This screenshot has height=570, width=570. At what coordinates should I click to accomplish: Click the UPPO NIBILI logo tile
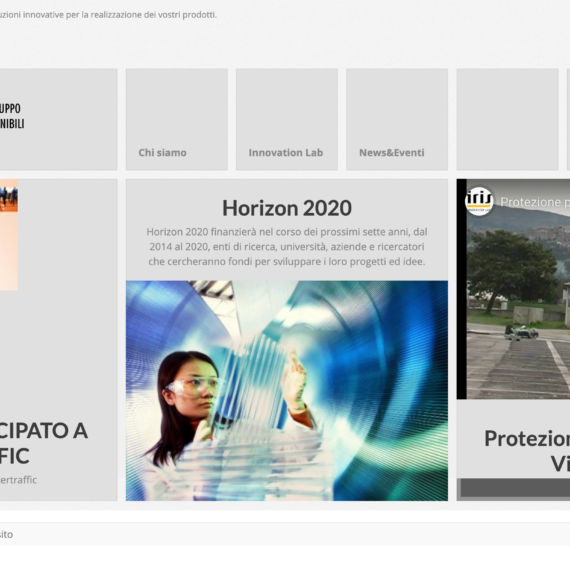(59, 120)
